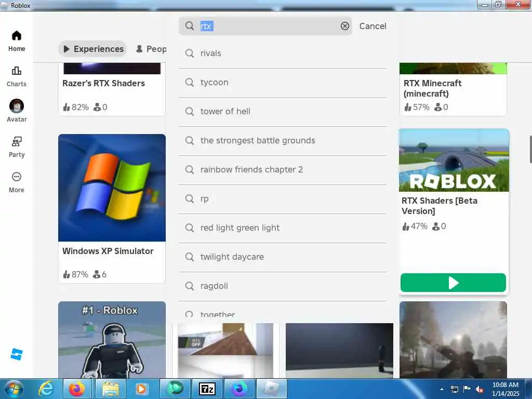
Task: Choose the ragdoll search suggestion
Action: pyautogui.click(x=282, y=286)
